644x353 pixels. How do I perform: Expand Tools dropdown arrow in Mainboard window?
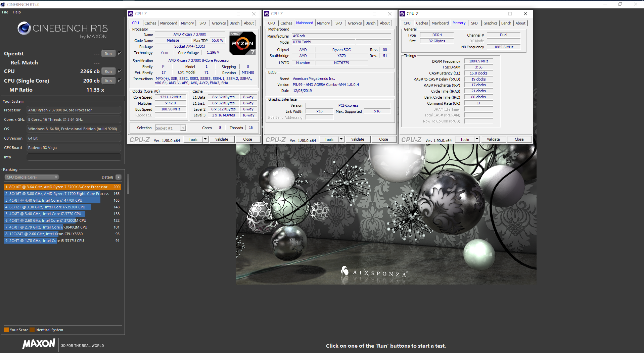point(341,139)
